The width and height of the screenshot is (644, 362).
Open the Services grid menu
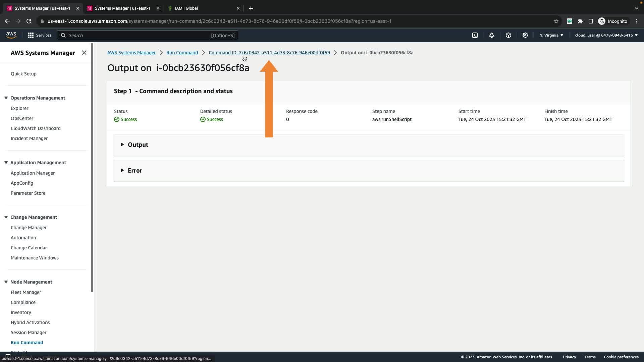[39, 35]
